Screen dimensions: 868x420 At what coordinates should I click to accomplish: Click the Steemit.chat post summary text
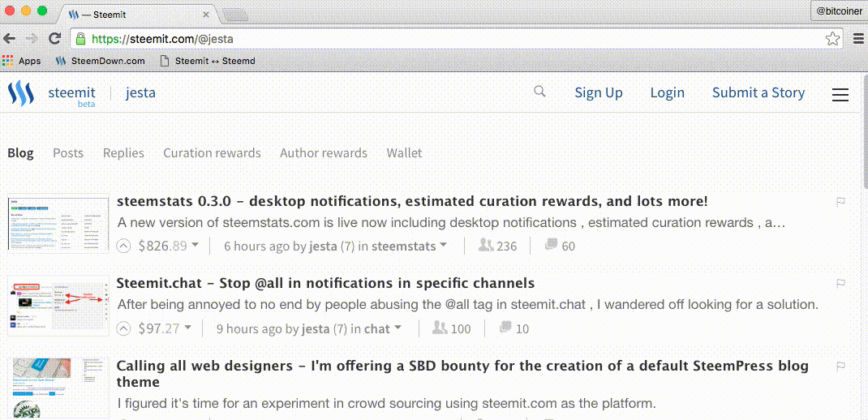(x=468, y=305)
